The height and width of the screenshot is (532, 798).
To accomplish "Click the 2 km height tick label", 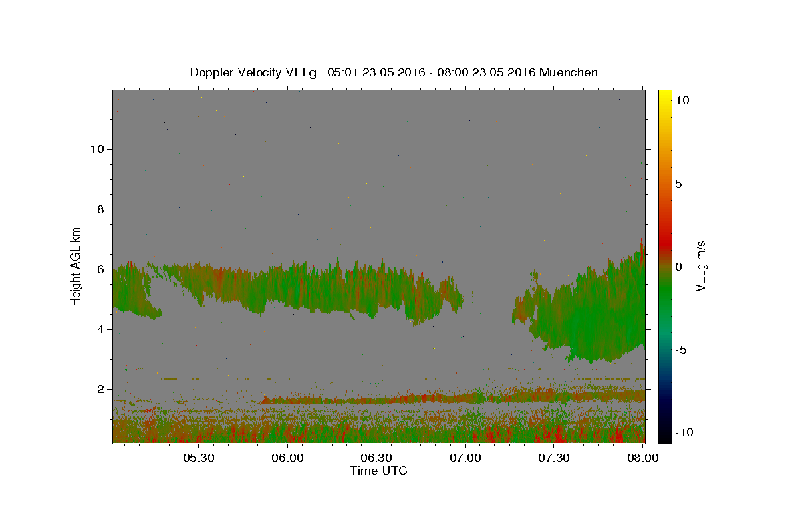I will coord(99,389).
